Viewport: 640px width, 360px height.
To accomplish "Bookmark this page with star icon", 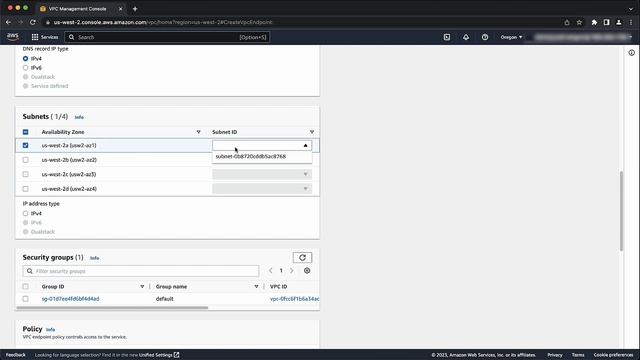I will click(579, 22).
